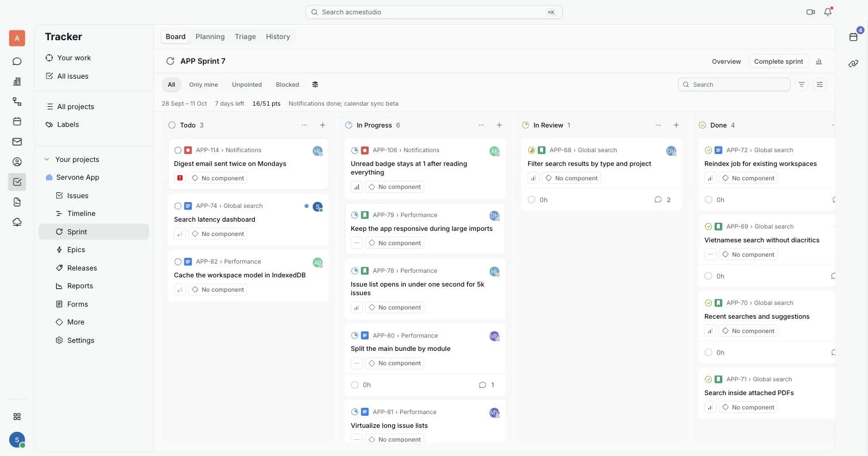
Task: Open the video call camera icon
Action: (811, 12)
